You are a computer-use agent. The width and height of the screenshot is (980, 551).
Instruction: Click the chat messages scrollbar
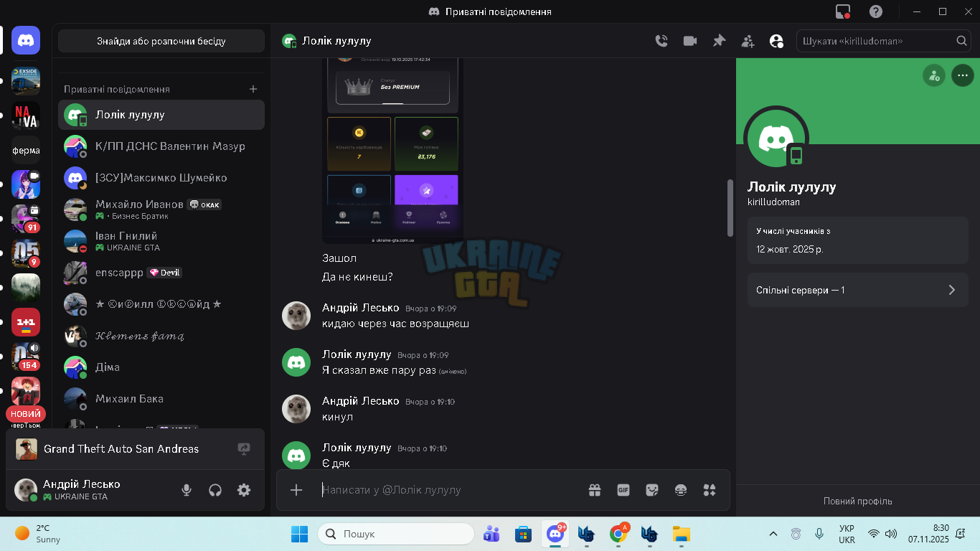coord(730,208)
